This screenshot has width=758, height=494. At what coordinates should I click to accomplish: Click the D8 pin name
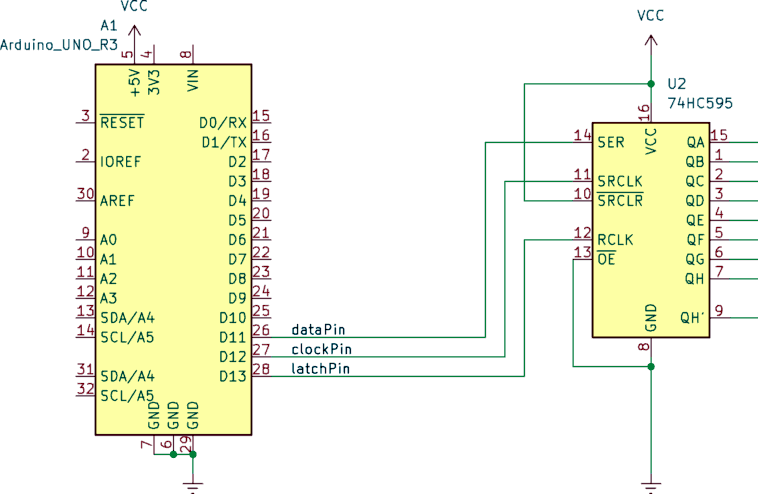click(x=237, y=279)
